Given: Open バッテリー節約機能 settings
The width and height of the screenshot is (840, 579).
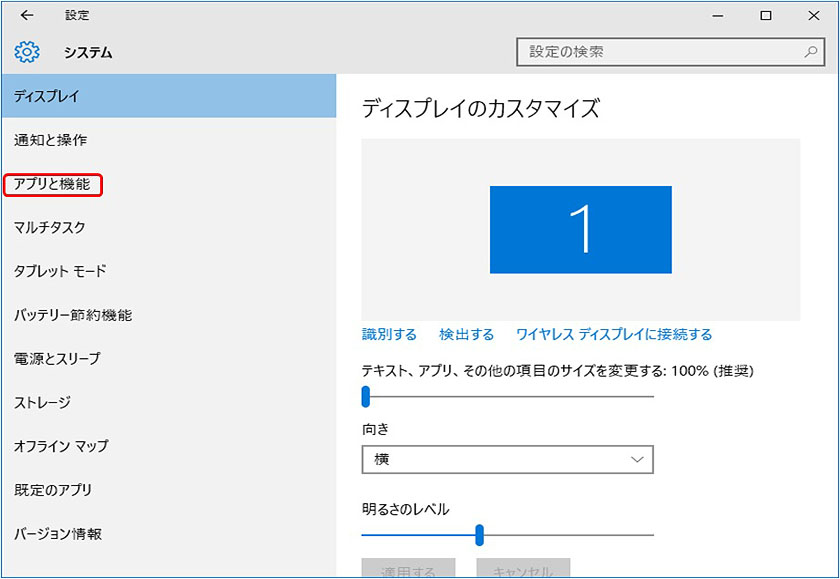Looking at the screenshot, I should click(x=169, y=315).
